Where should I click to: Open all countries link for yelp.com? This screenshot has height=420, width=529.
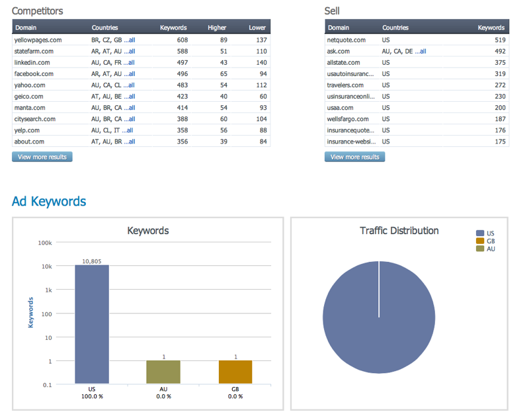coord(127,130)
